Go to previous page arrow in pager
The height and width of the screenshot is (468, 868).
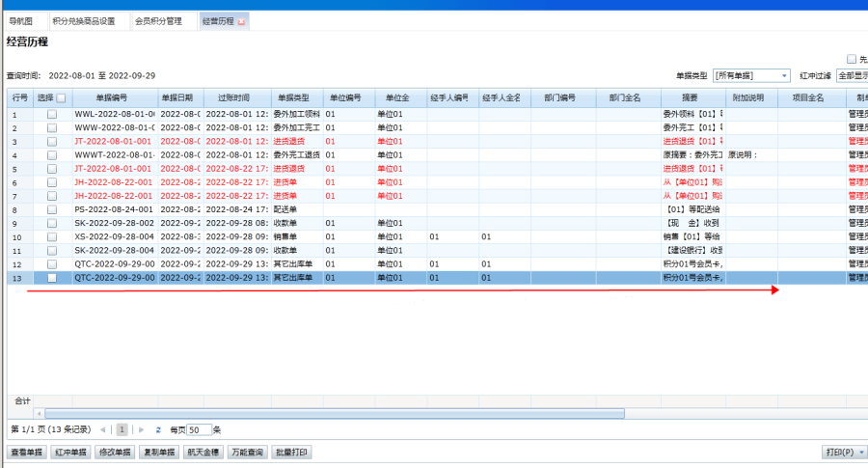[104, 429]
